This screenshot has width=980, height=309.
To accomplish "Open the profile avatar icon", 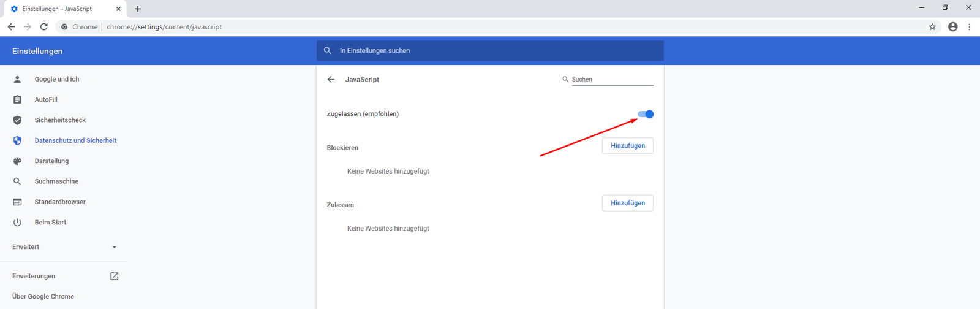I will coord(952,27).
